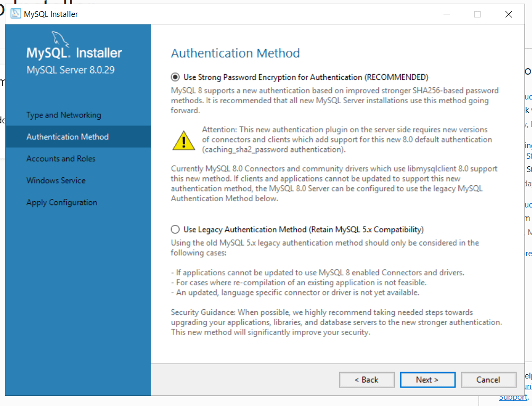Viewport: 532px width, 406px height.
Task: Minimize the MySQL Installer window
Action: [x=448, y=14]
